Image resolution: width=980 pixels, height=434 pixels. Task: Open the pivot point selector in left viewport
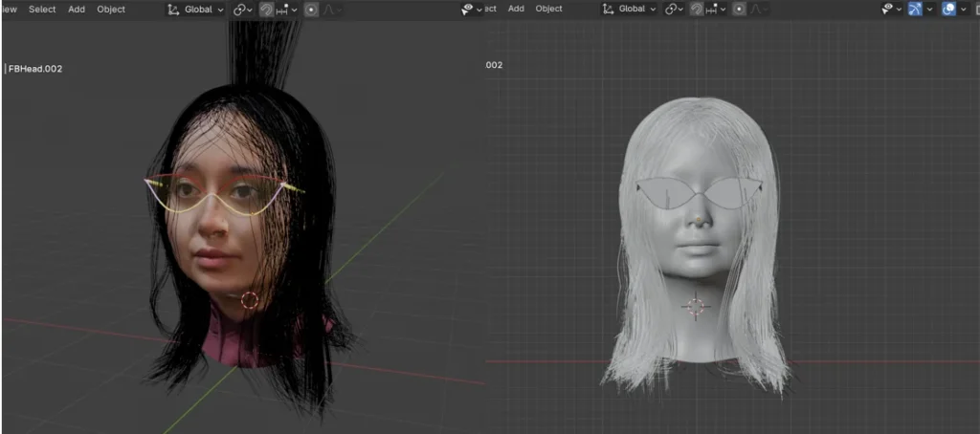tap(242, 10)
